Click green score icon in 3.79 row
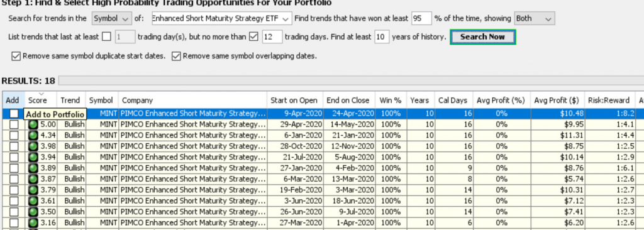This screenshot has width=644, height=230. pyautogui.click(x=33, y=190)
